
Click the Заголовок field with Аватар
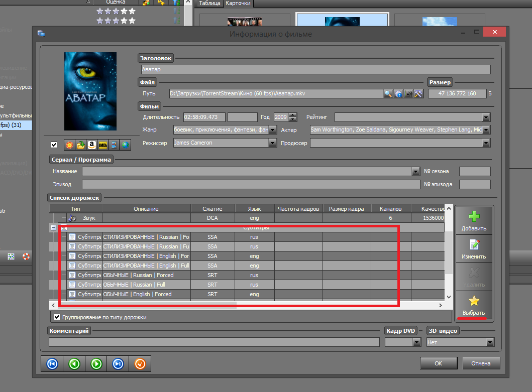(x=315, y=69)
